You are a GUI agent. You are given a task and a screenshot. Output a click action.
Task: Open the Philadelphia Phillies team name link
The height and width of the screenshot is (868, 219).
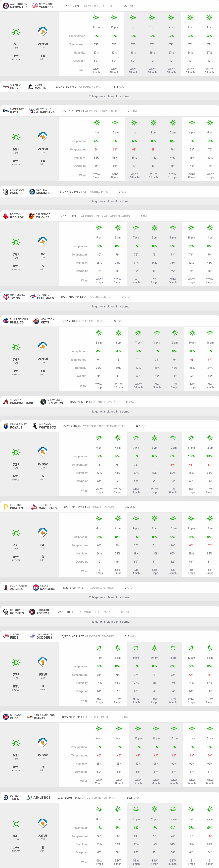tap(19, 321)
